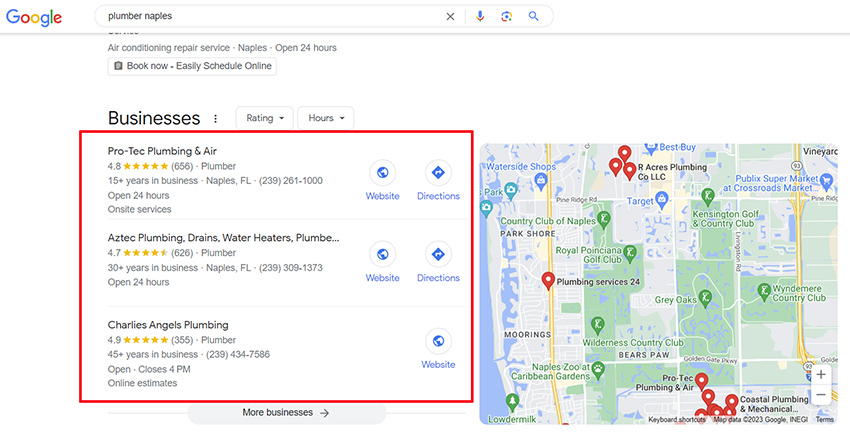Click the Kensington Golf & Country Club marker
The image size is (850, 448).
click(x=707, y=196)
